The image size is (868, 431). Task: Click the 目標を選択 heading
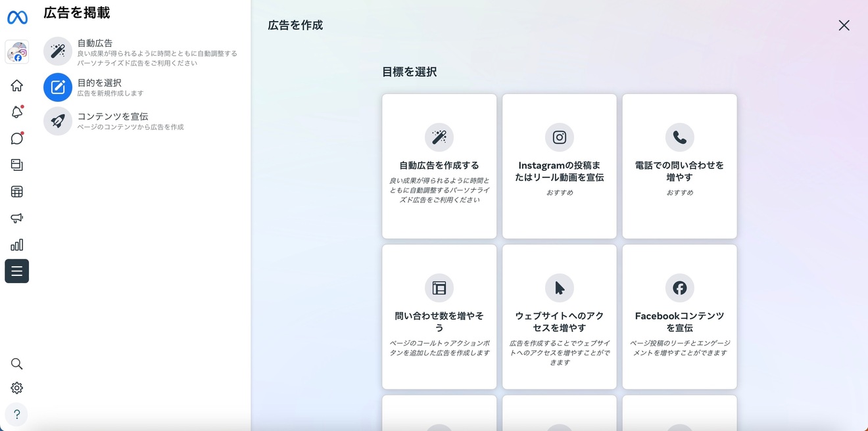click(x=409, y=72)
